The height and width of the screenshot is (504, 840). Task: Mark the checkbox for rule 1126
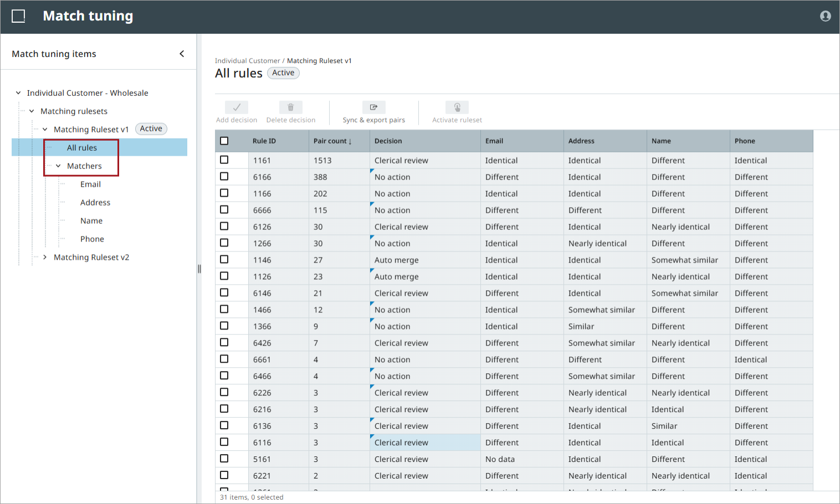(224, 276)
